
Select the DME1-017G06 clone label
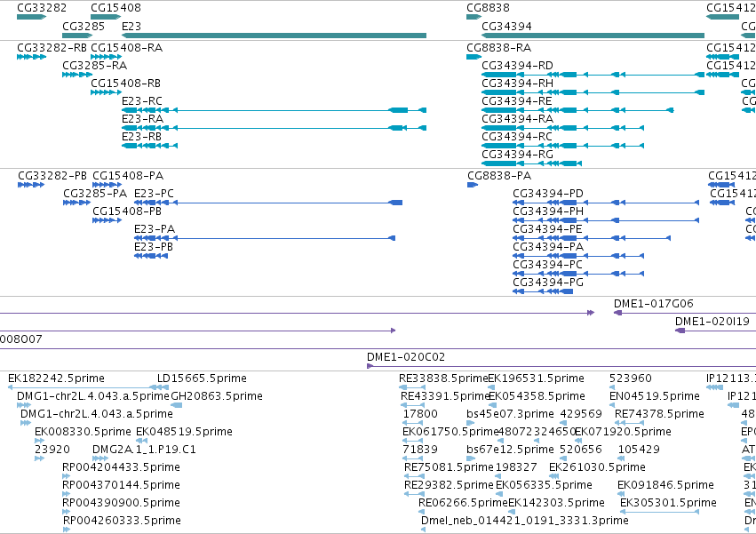[x=654, y=304]
